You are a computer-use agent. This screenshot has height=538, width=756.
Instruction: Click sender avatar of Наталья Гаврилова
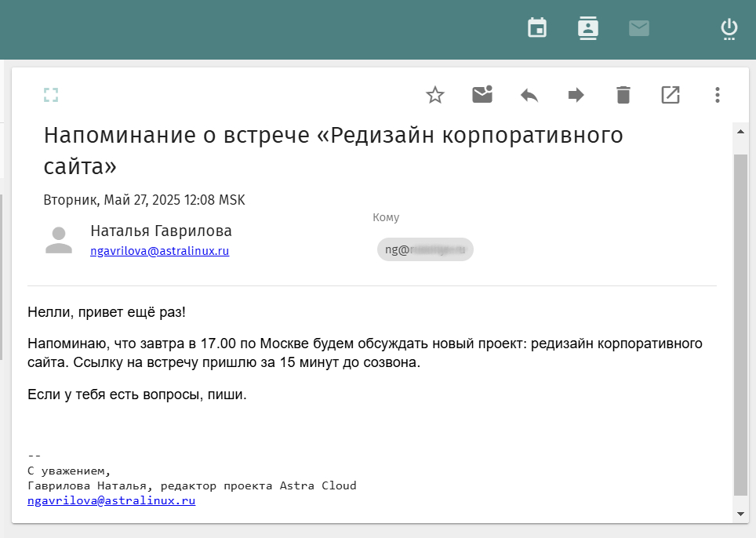(59, 240)
